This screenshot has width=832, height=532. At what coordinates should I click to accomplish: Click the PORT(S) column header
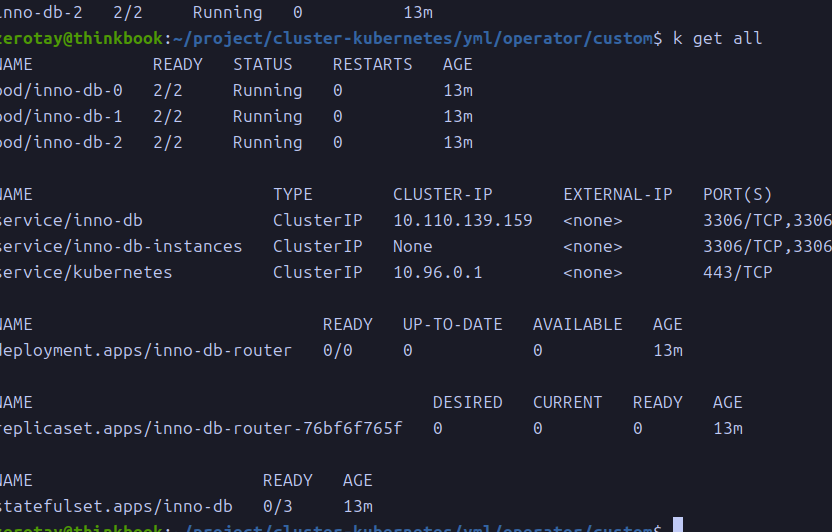click(737, 194)
